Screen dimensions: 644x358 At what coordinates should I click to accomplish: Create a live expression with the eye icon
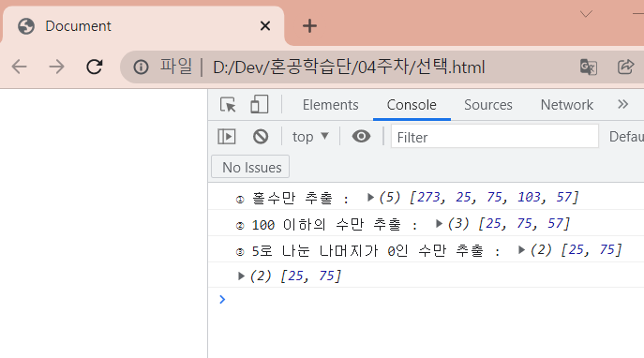(362, 136)
